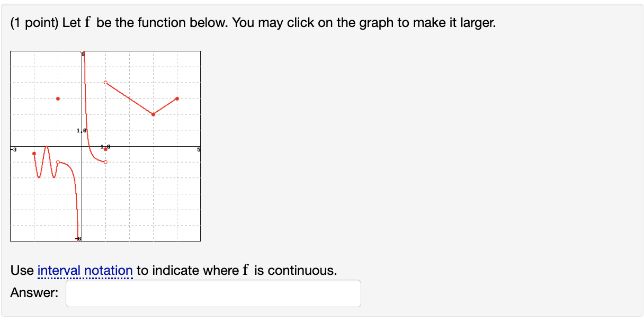Screen dimensions: 644x322
Task: Click the rightmost red endpoint dot
Action: 177,99
